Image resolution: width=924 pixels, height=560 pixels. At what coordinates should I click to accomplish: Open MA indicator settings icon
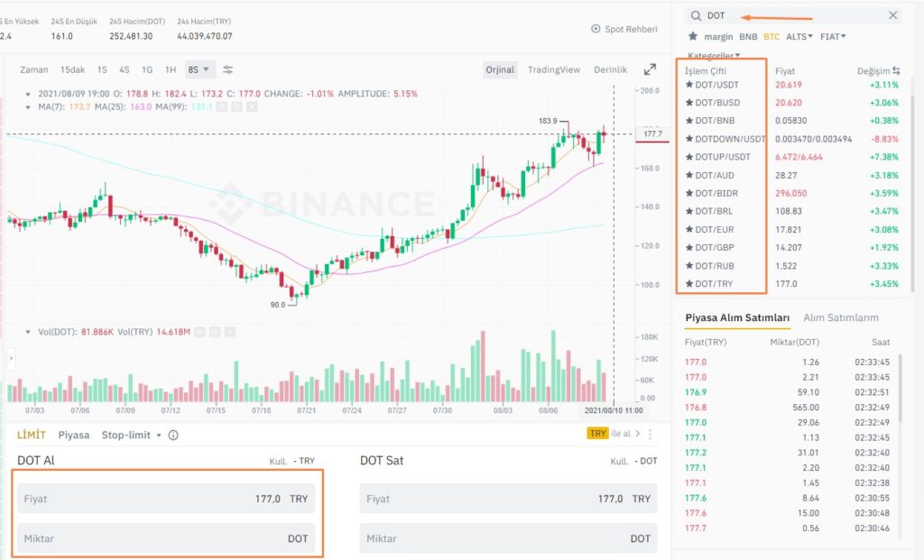coord(237,106)
